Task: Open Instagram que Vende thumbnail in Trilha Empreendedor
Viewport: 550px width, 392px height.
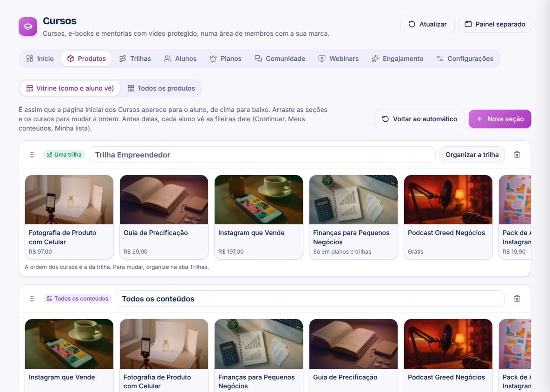Action: [259, 200]
